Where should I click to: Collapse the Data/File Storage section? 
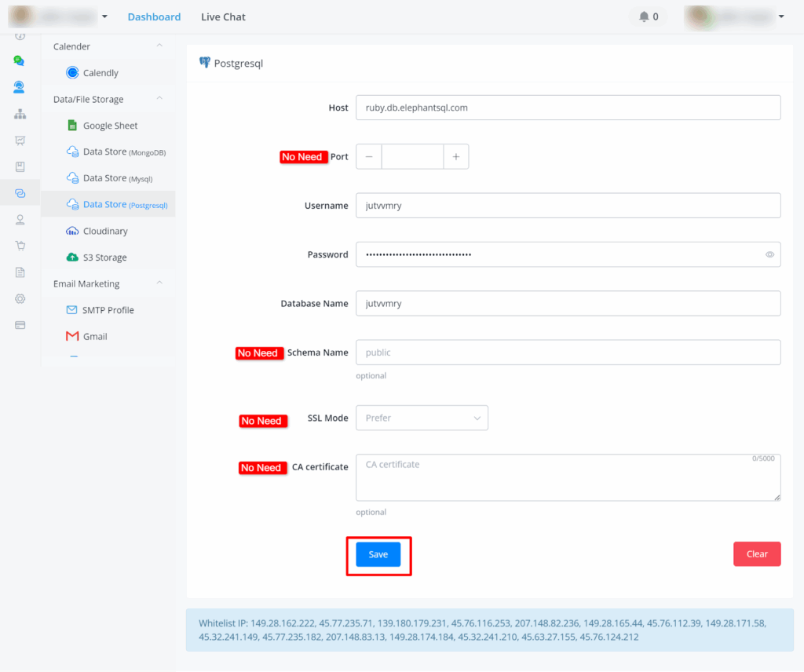click(x=159, y=99)
